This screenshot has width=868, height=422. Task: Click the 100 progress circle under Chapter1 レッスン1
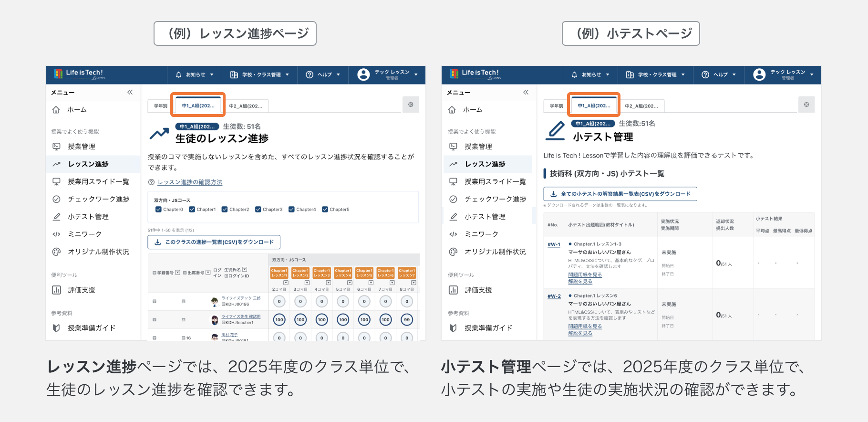[x=279, y=320]
